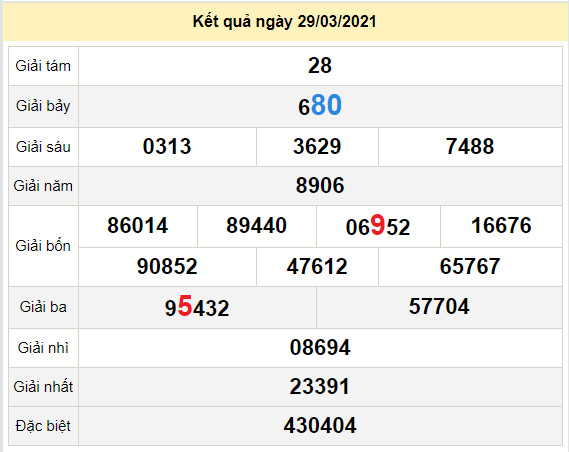Click the number 06952 with red 9
The image size is (569, 452).
pyautogui.click(x=378, y=226)
